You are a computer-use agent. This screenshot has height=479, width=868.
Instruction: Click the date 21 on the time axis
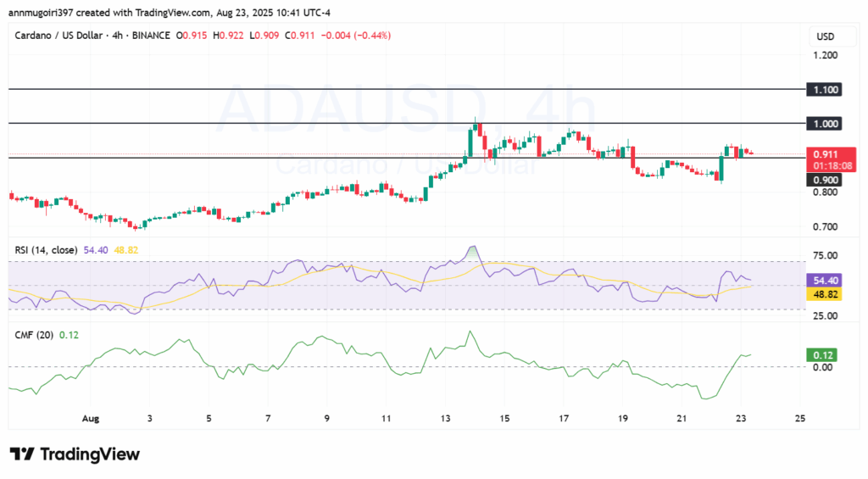point(682,419)
